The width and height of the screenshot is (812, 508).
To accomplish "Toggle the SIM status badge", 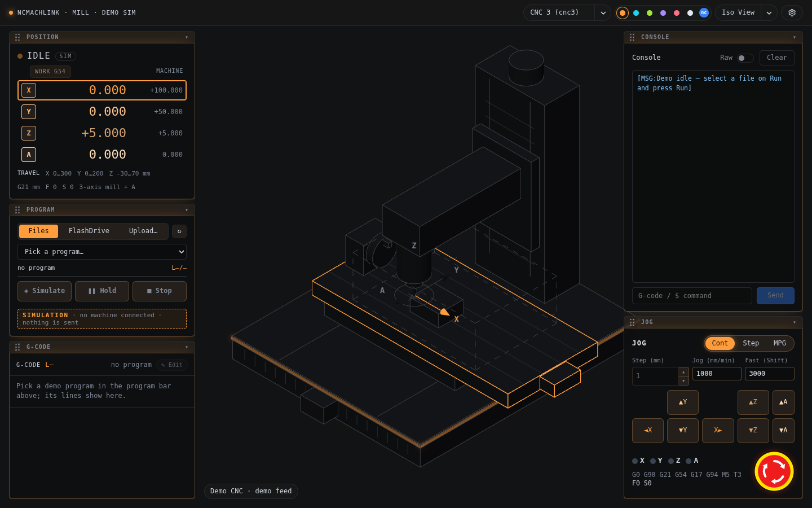I will coord(65,56).
